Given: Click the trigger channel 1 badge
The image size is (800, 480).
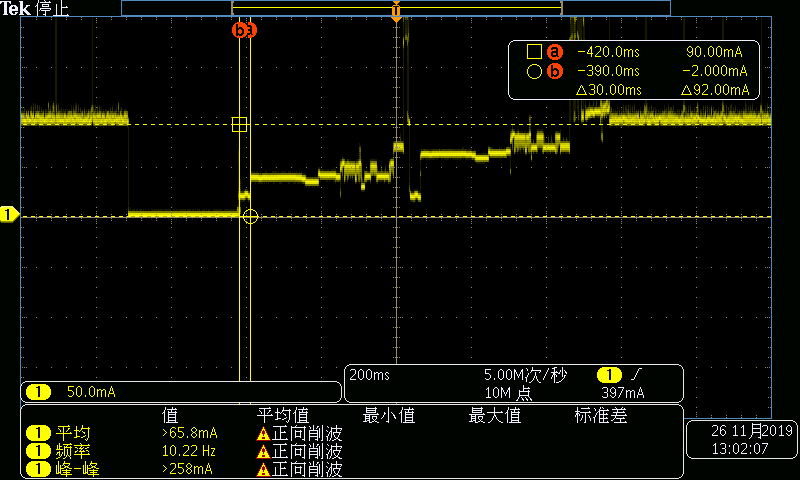Looking at the screenshot, I should [609, 375].
